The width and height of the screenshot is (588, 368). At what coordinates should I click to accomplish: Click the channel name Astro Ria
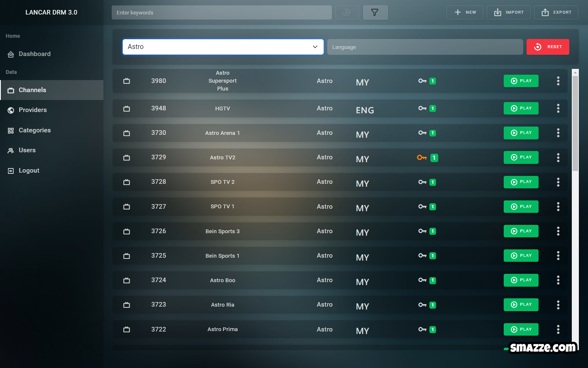223,305
